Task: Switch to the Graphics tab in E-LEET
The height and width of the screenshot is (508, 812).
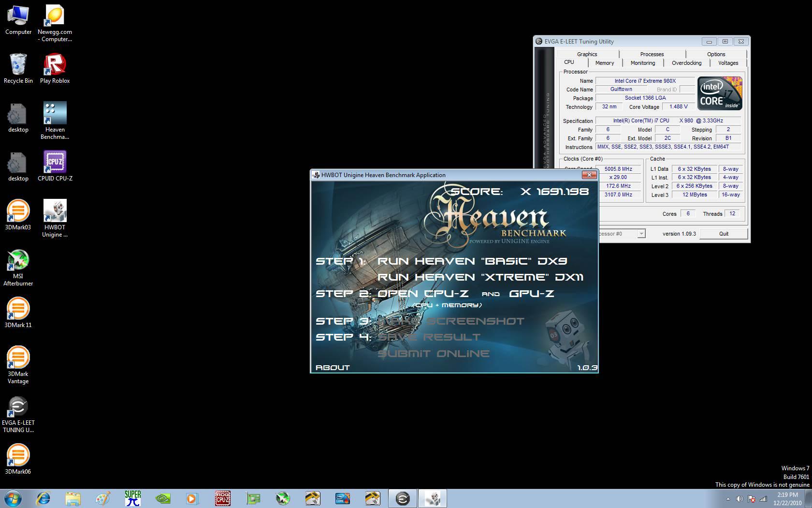Action: pyautogui.click(x=587, y=54)
